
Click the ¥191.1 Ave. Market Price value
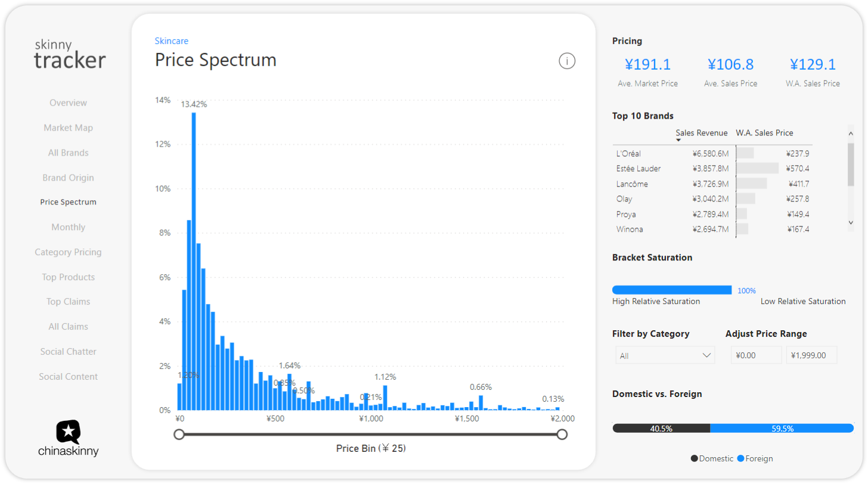click(x=647, y=64)
